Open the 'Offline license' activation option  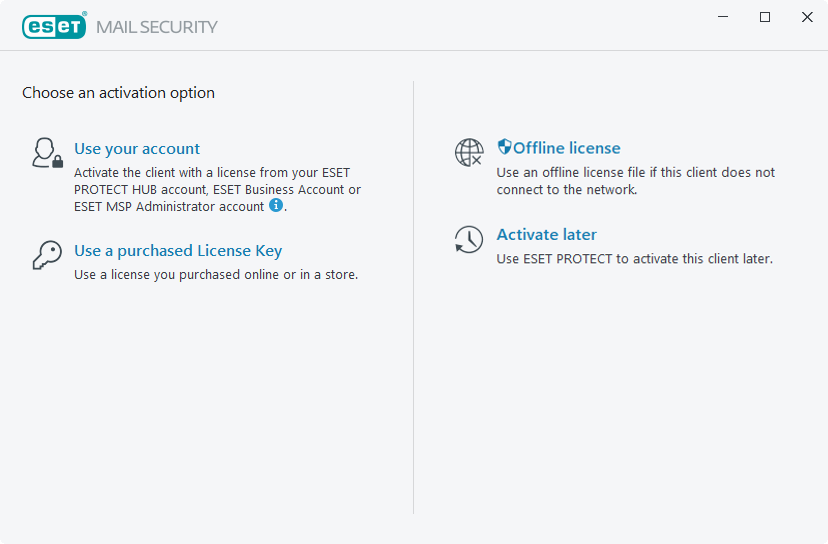click(x=566, y=148)
